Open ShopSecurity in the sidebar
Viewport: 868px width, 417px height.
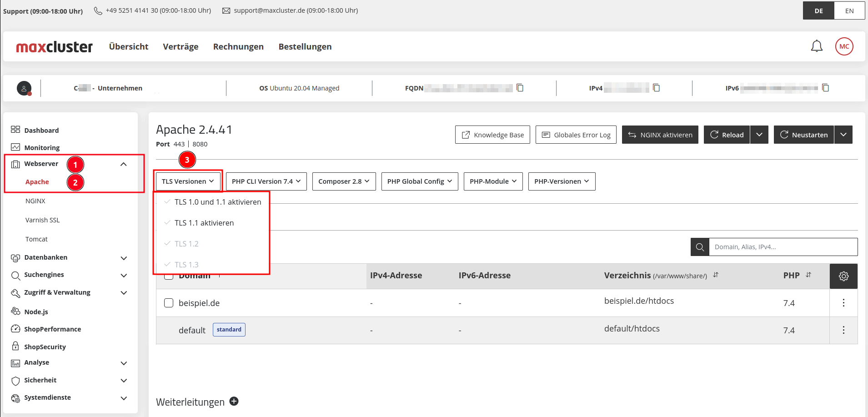pos(45,347)
